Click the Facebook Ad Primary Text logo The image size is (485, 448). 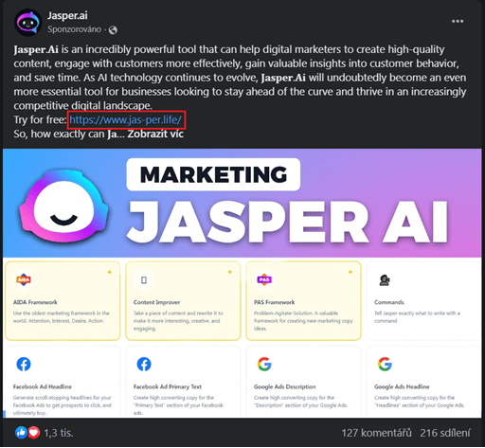pos(144,364)
